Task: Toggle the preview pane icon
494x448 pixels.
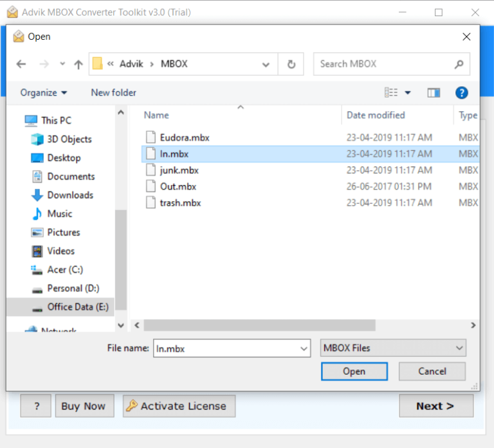Action: point(434,93)
